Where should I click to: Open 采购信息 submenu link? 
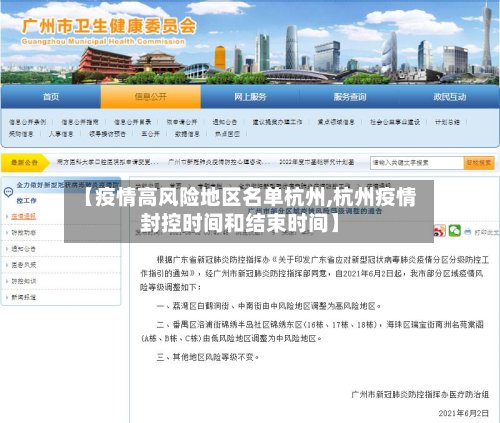point(21,134)
